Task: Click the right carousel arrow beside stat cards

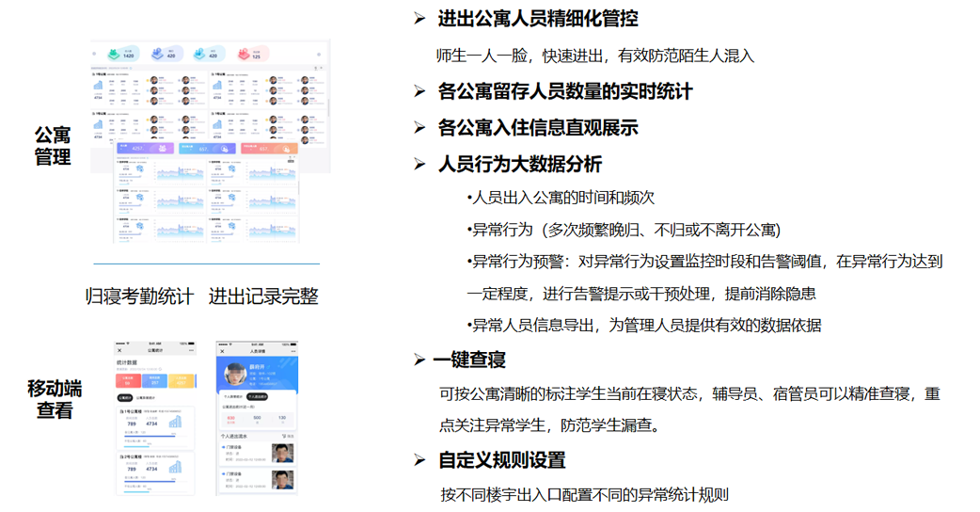Action: (x=319, y=54)
